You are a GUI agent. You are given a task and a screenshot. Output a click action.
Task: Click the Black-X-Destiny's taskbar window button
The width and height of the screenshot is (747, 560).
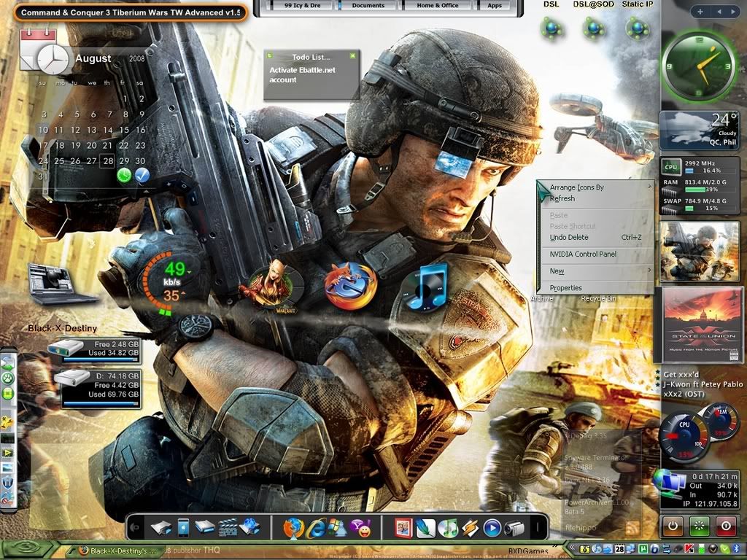coord(118,551)
